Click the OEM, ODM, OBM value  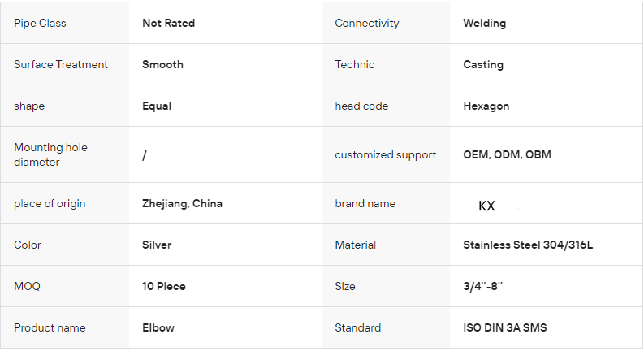pyautogui.click(x=507, y=154)
